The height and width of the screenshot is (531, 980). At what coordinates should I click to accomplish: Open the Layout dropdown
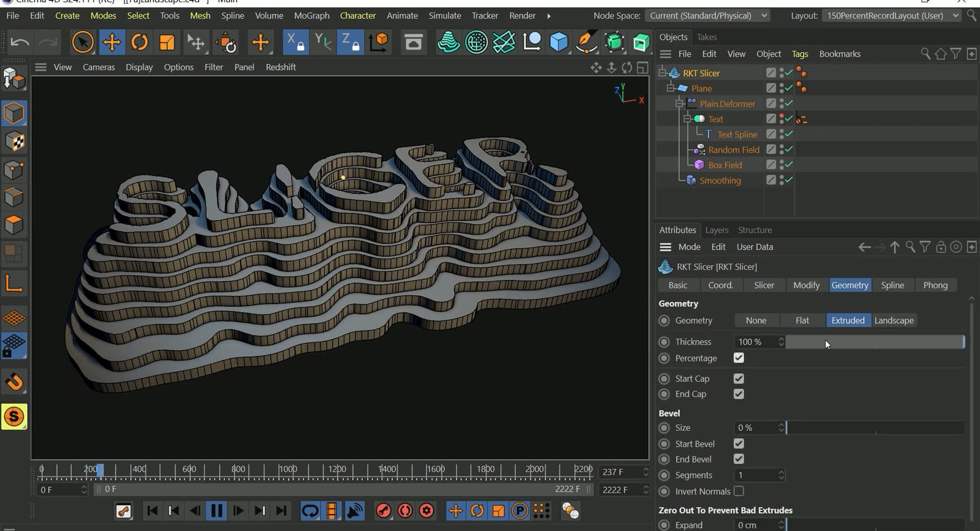(x=891, y=15)
